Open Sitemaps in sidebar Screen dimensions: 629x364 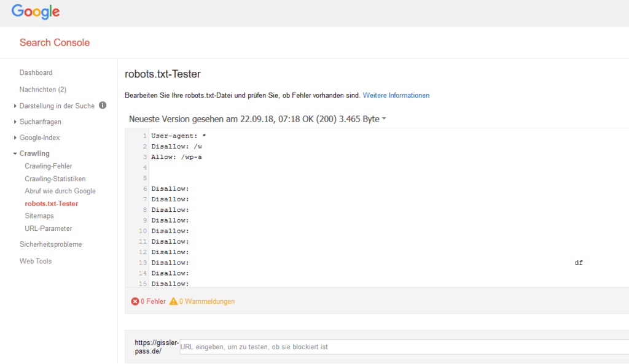tap(39, 215)
